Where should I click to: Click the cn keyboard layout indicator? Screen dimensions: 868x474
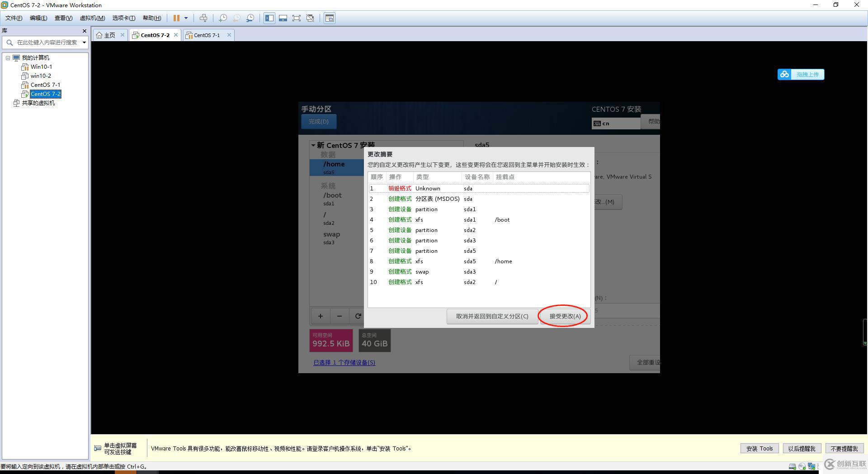pos(616,123)
